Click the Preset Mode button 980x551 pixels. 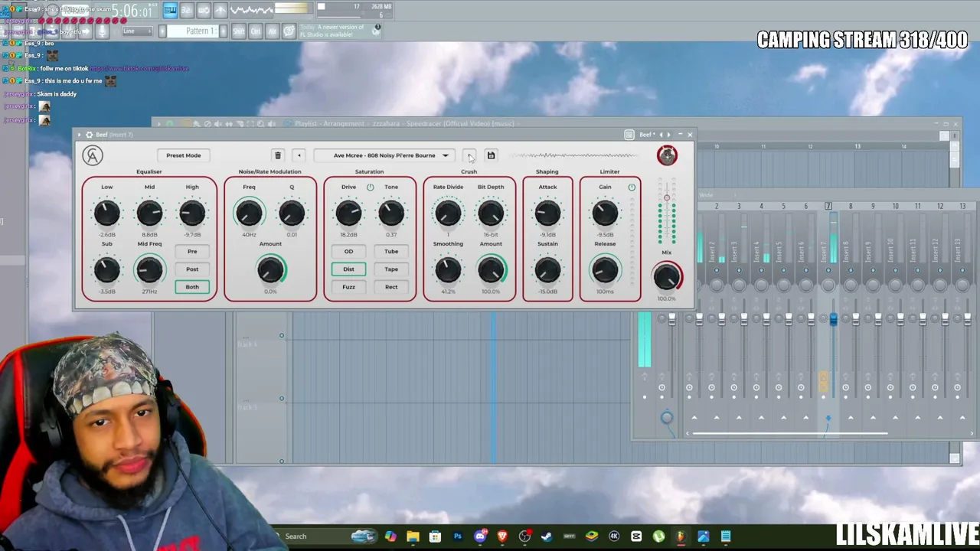(x=184, y=155)
